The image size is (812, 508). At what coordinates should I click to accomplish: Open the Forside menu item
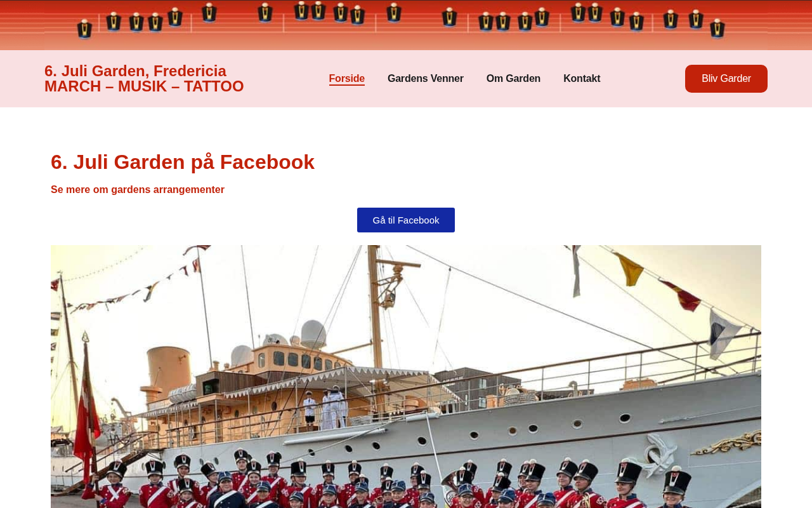tap(346, 79)
